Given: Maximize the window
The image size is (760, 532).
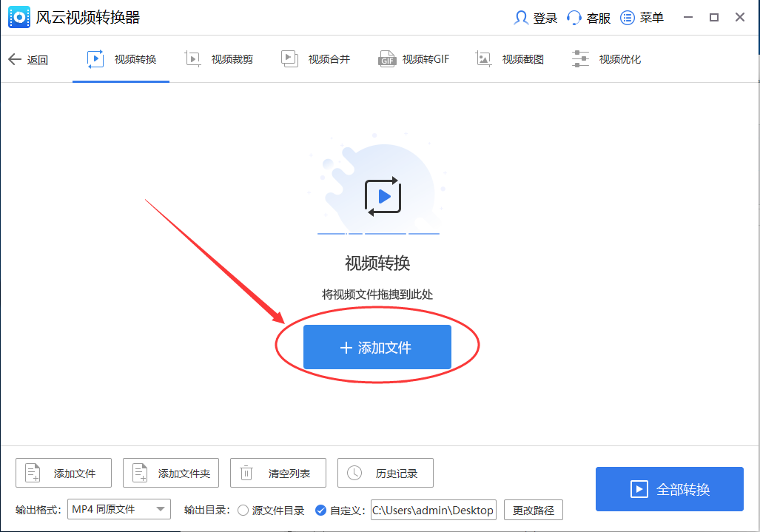Looking at the screenshot, I should point(714,18).
